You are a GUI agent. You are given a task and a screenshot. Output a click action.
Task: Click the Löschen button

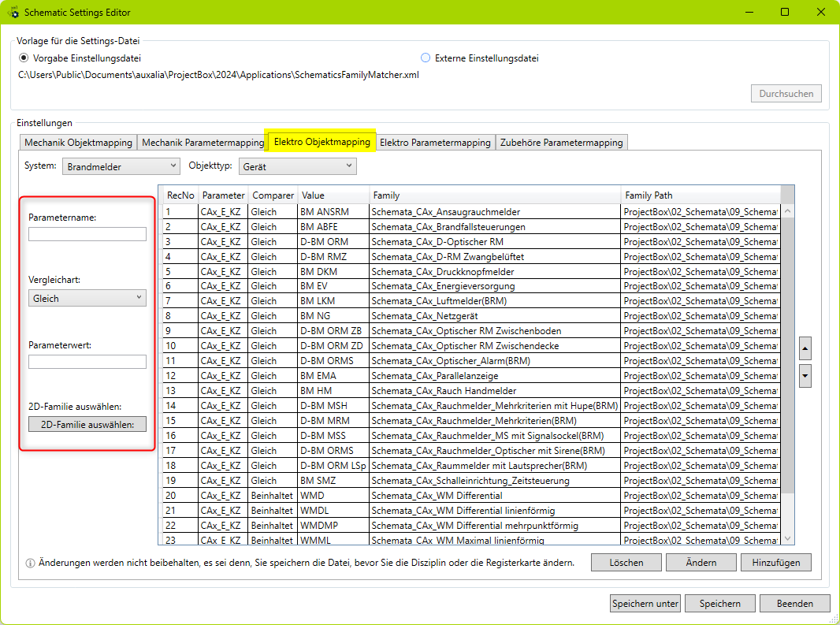click(626, 563)
